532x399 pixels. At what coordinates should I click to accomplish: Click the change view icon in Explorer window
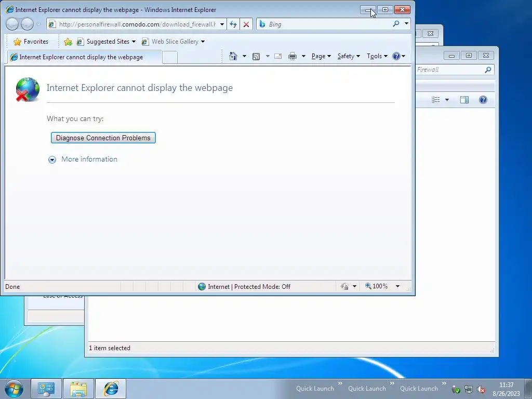tap(436, 100)
